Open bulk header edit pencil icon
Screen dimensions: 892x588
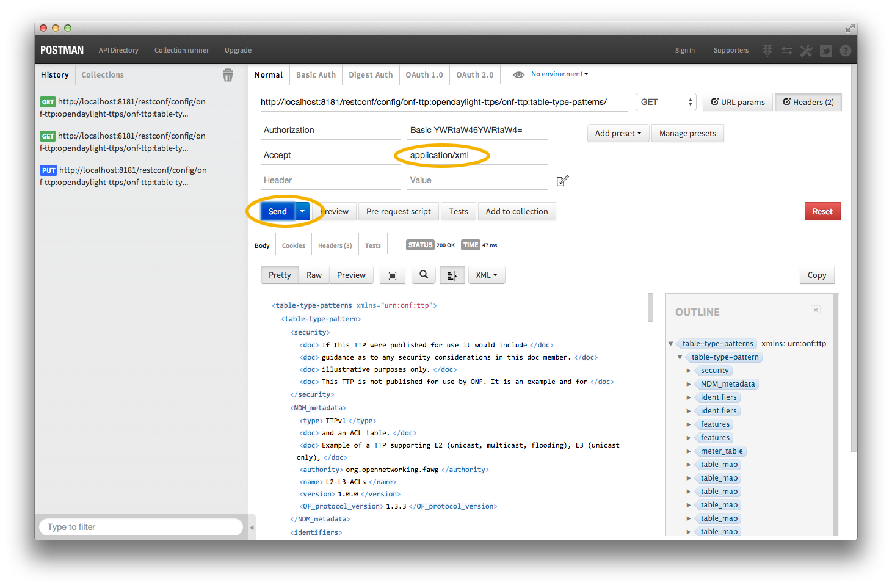563,181
